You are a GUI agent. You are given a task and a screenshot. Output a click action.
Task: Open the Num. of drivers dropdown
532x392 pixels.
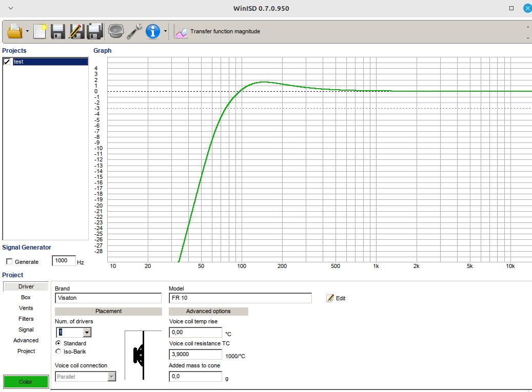tap(87, 333)
